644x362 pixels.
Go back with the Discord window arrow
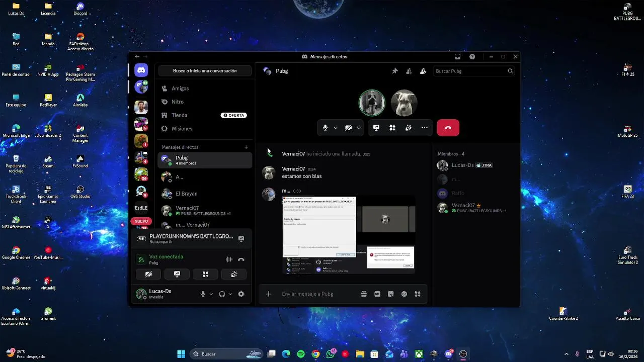point(137,57)
